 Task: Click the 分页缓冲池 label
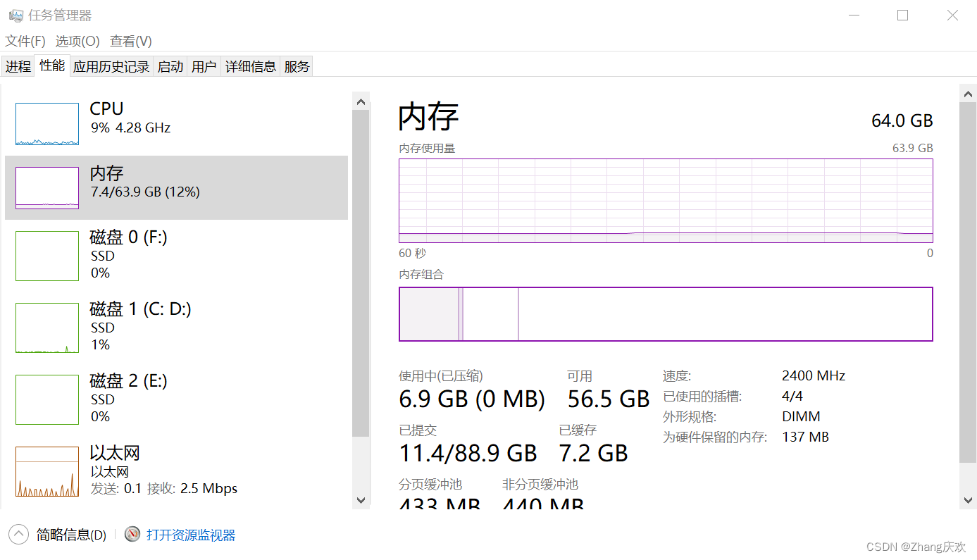(430, 484)
